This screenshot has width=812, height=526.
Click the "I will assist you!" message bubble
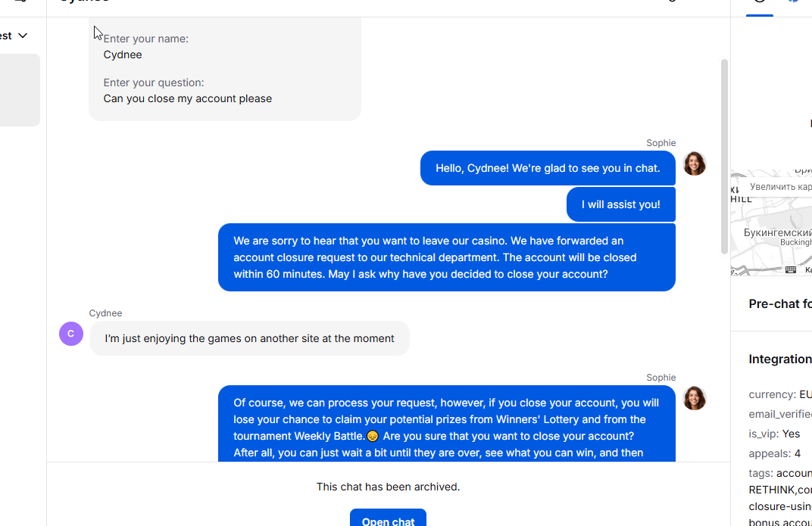620,204
